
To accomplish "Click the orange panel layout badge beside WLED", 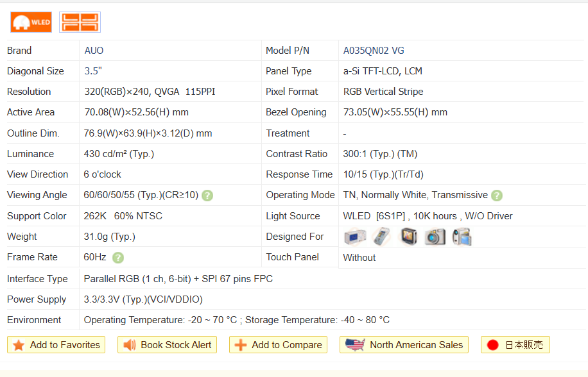I will point(80,22).
